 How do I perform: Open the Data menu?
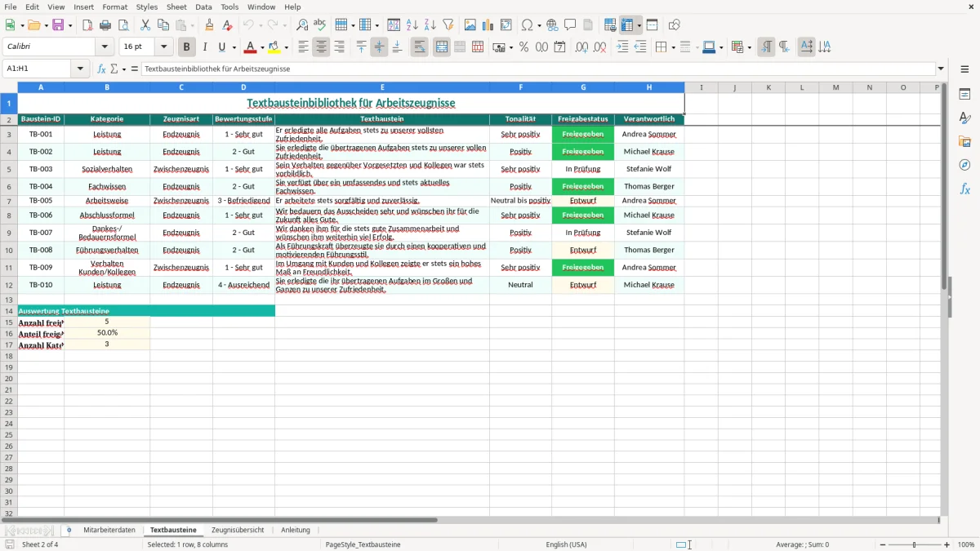(203, 7)
